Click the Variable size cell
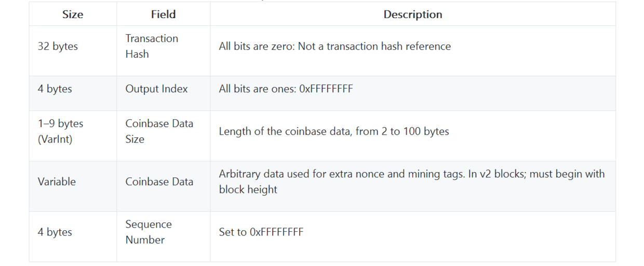The image size is (644, 266). coord(57,181)
